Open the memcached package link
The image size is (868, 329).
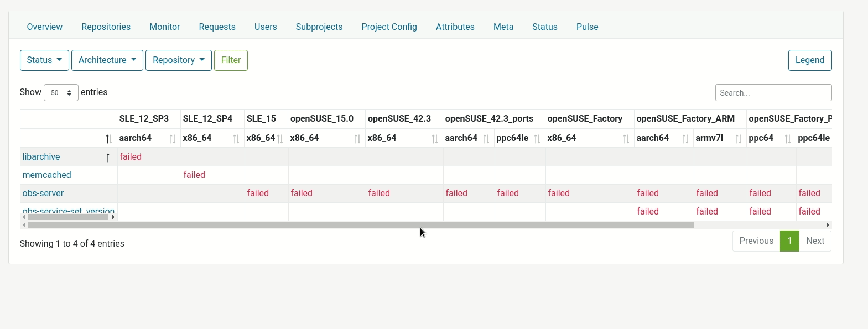(46, 175)
